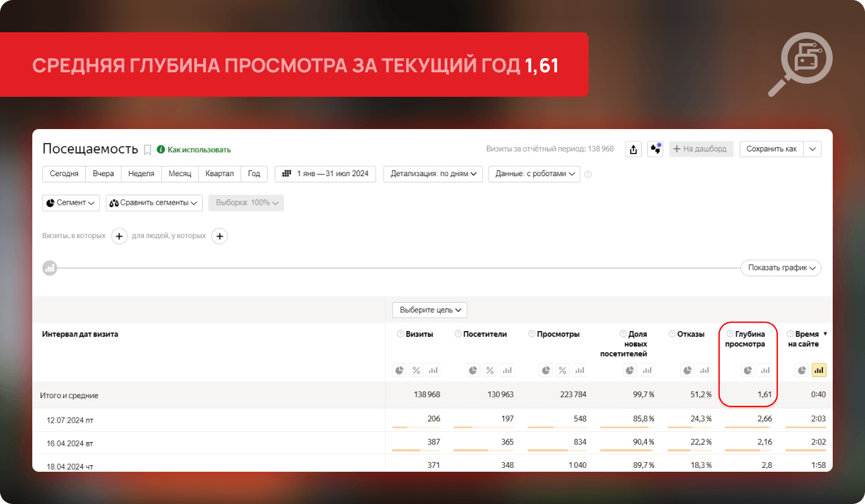This screenshot has height=504, width=865.
Task: Toggle percent view for Визиты column
Action: click(x=416, y=370)
